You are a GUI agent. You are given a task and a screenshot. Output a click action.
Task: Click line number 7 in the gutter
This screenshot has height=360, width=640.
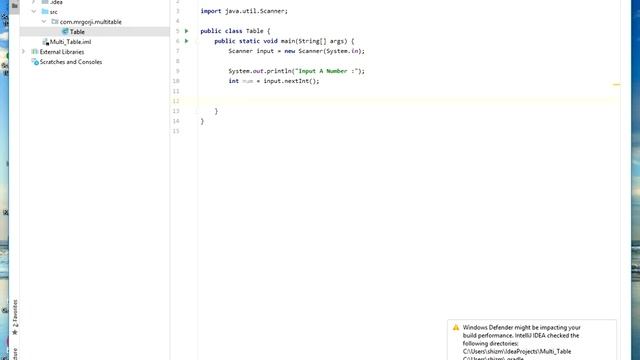[177, 51]
